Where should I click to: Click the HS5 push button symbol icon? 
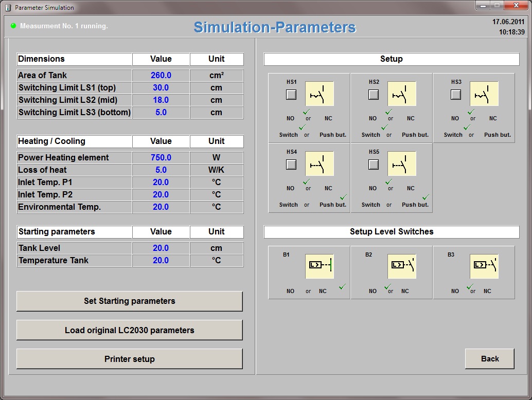(402, 163)
